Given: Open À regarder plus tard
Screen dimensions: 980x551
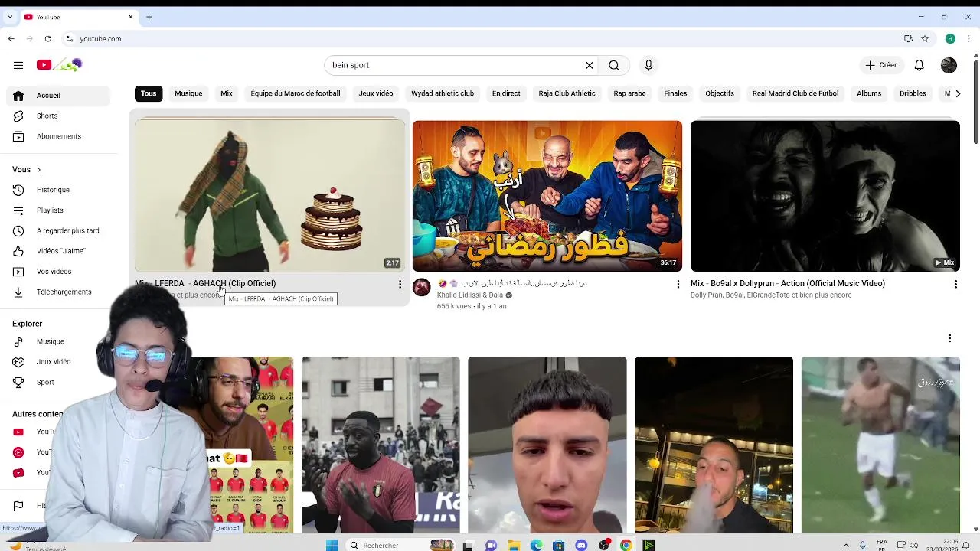Looking at the screenshot, I should tap(59, 230).
